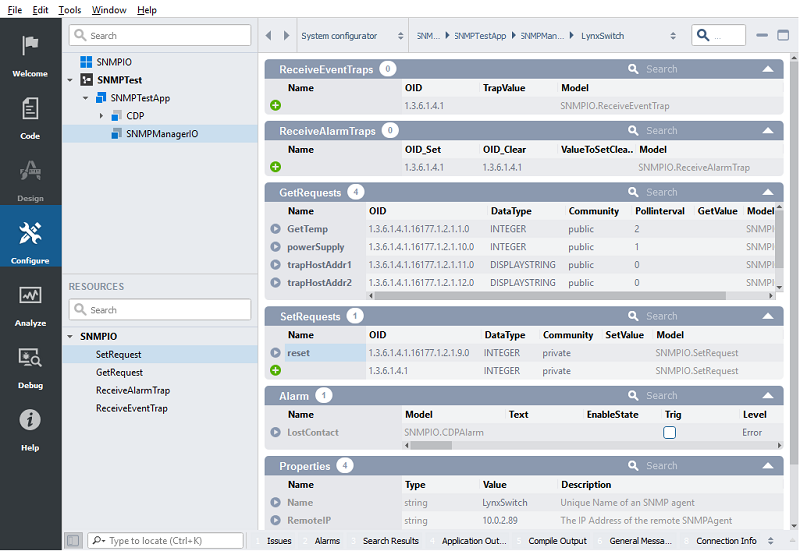800x551 pixels.
Task: Switch to the Analyze view
Action: 30,297
